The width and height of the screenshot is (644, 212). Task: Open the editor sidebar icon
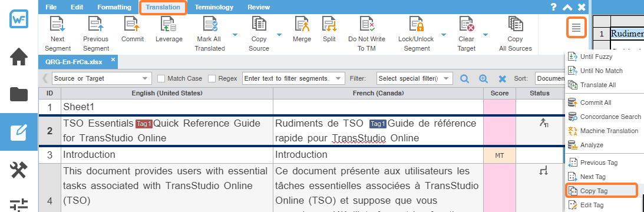click(x=19, y=132)
